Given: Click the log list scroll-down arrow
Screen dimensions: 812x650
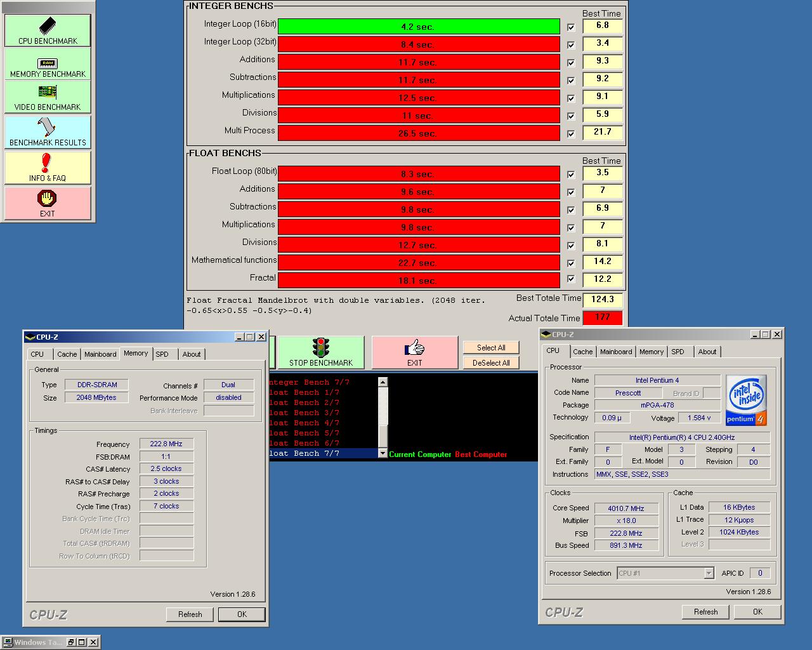Looking at the screenshot, I should pyautogui.click(x=383, y=453).
